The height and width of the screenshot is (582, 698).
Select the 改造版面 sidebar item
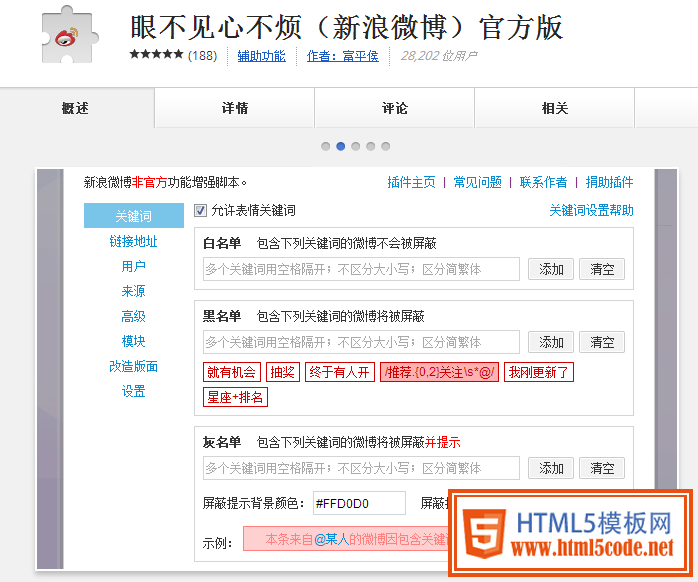coord(134,366)
